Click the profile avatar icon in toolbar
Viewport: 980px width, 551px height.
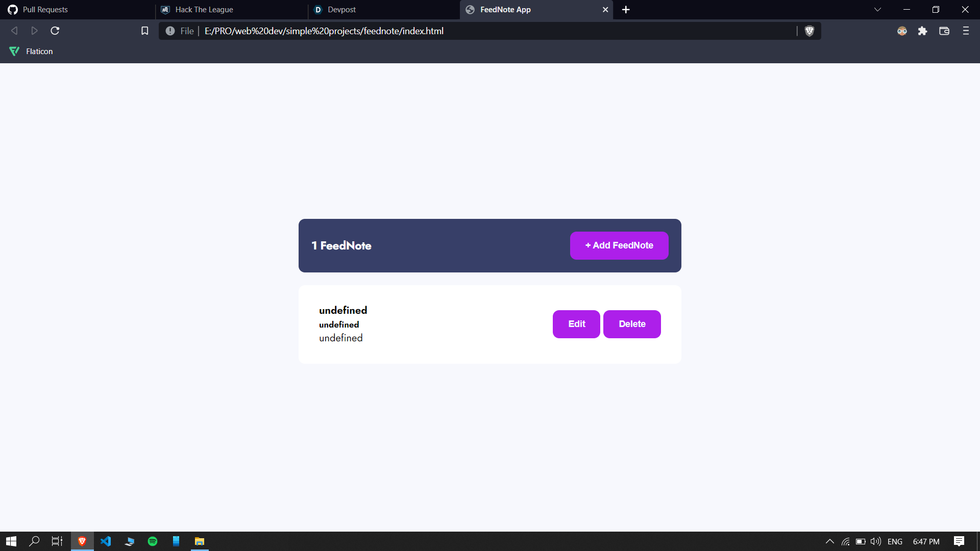click(x=902, y=31)
